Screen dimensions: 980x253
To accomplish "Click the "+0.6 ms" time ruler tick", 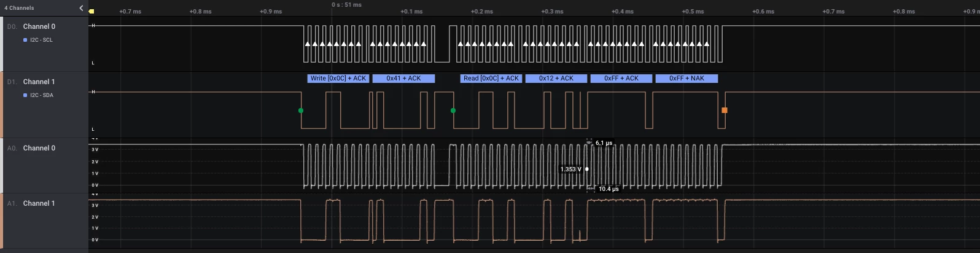I will coord(763,12).
